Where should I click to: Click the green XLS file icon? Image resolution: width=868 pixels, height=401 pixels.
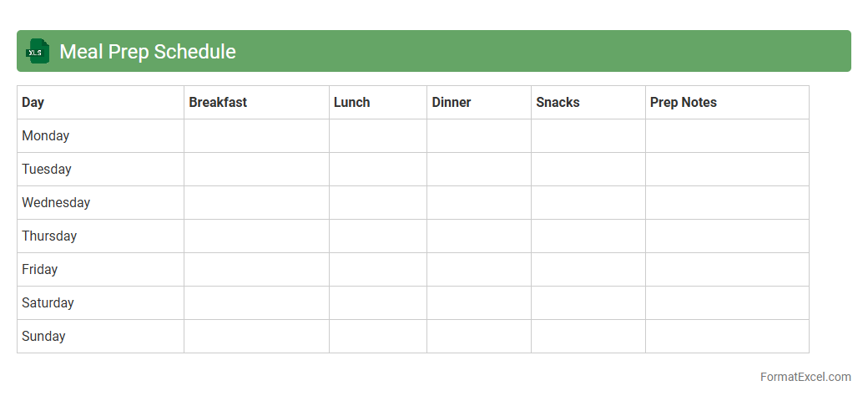(x=38, y=51)
